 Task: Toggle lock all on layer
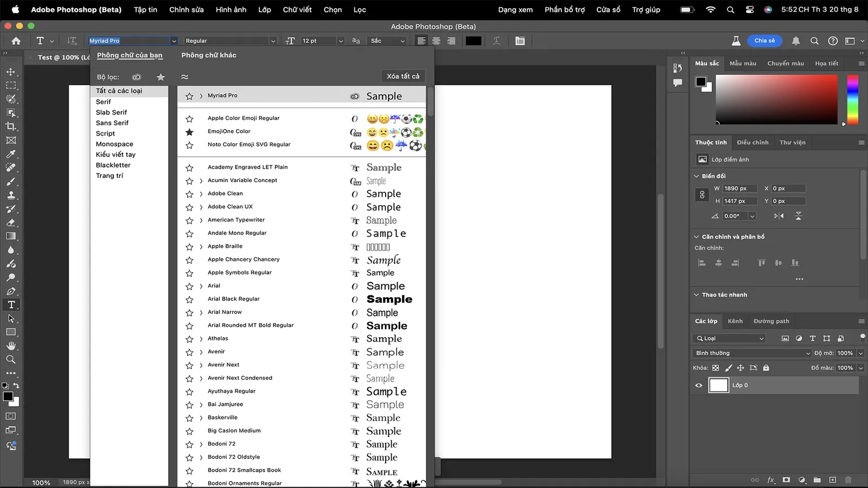coord(766,368)
